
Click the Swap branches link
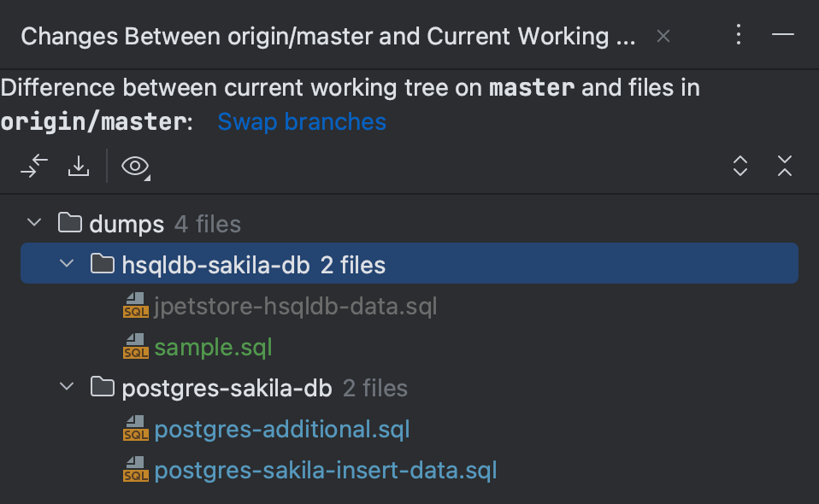pyautogui.click(x=301, y=121)
